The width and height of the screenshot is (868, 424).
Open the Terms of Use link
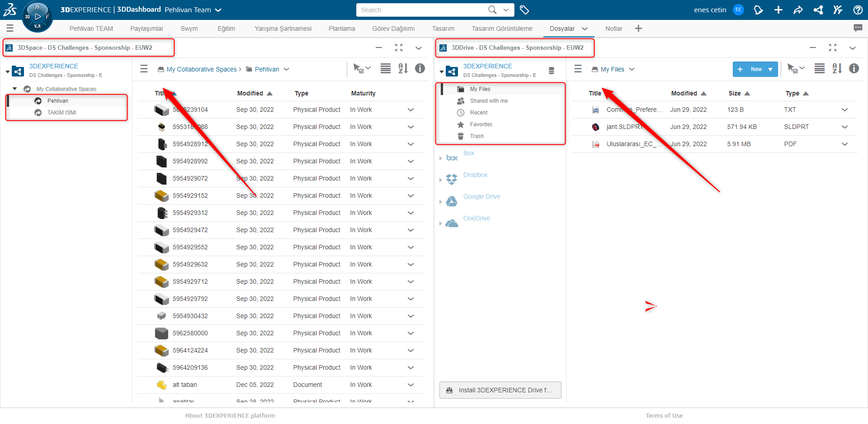664,415
